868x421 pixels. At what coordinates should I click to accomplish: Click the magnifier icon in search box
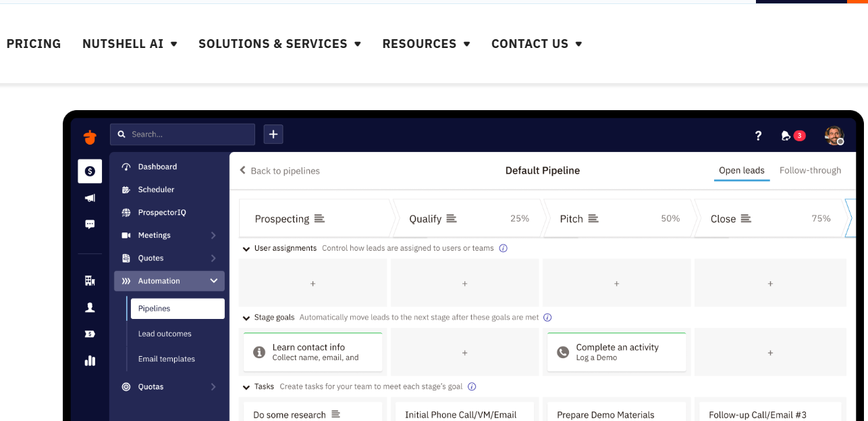click(x=121, y=134)
